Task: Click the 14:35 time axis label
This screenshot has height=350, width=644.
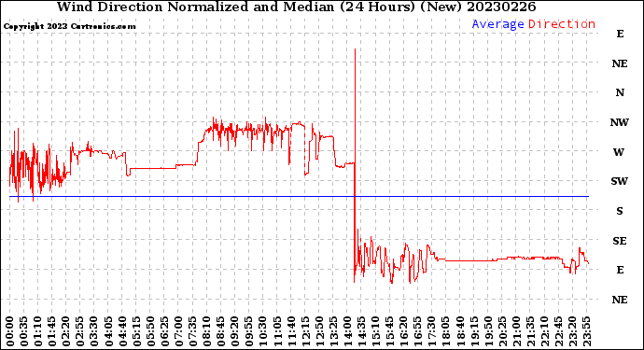Action: point(361,331)
